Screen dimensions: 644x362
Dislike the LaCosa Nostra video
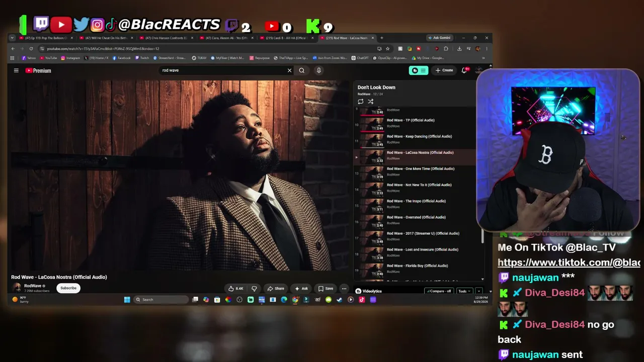[x=254, y=289]
